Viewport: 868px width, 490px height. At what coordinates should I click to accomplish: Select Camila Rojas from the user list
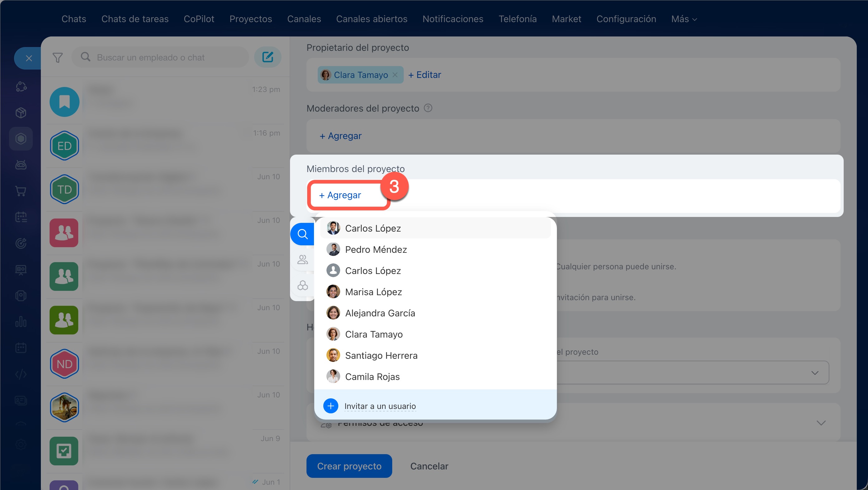click(x=435, y=377)
